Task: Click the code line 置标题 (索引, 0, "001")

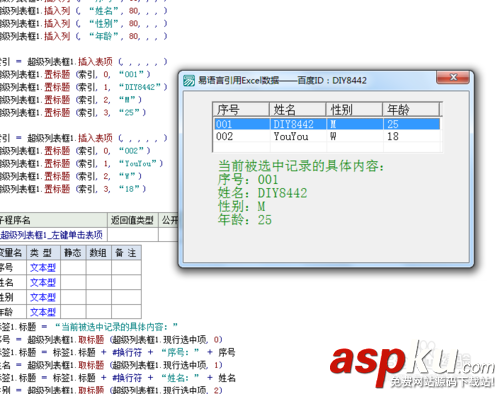Action: [x=75, y=74]
